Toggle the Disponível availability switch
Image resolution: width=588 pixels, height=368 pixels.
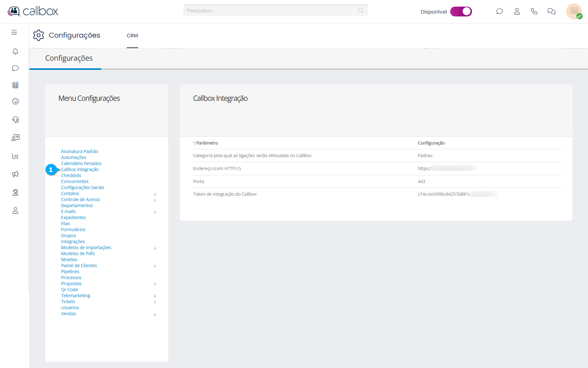(x=461, y=11)
